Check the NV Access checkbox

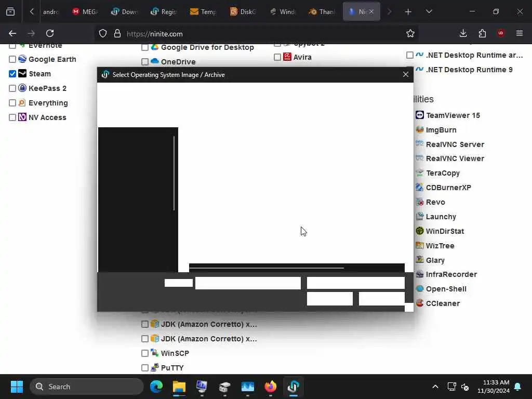pos(12,117)
